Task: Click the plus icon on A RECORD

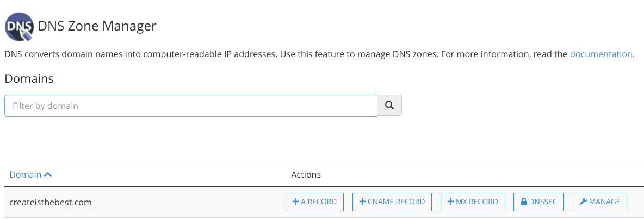Action: click(x=295, y=202)
